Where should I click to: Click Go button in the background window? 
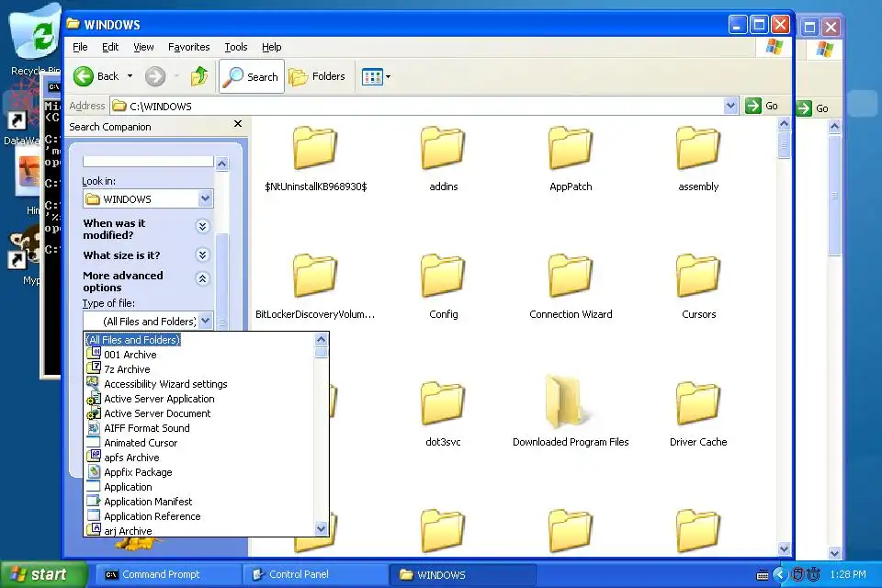tap(813, 108)
